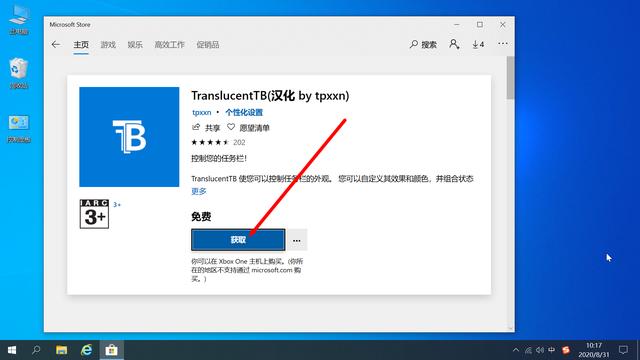
Task: Open downloads and updates showing 4
Action: 478,44
